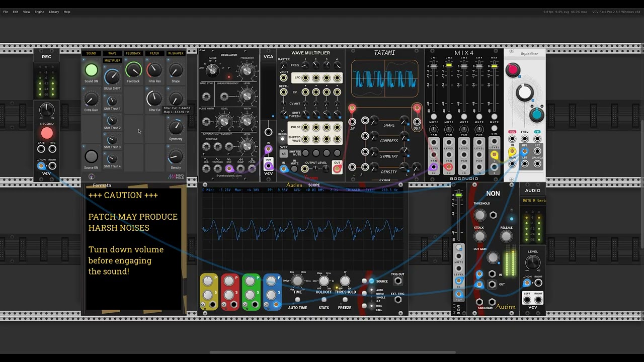Click the NON module THRESHOLD knob
Image resolution: width=644 pixels, height=362 pixels.
pos(480,215)
